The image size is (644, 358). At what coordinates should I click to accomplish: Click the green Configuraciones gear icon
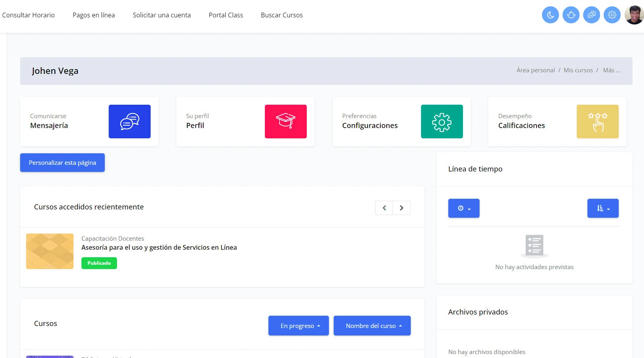pos(442,122)
